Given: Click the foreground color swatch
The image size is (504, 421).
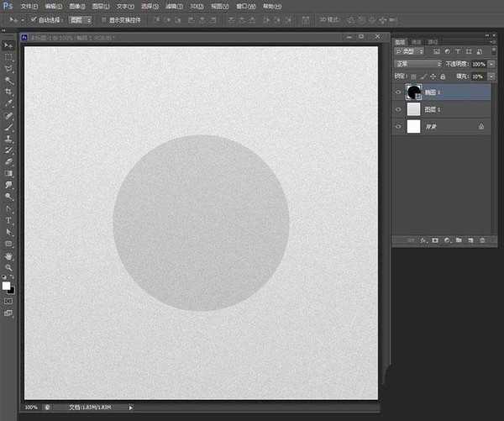Looking at the screenshot, I should pos(7,286).
